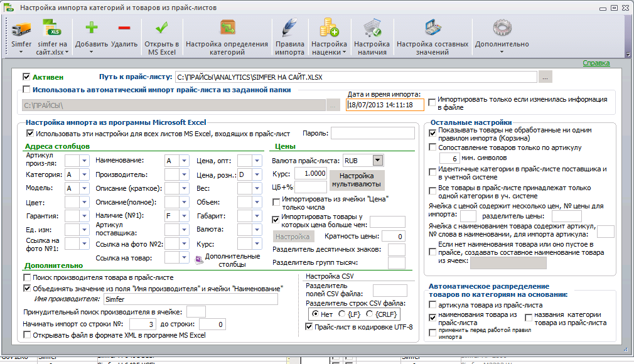Select the {CRLF} row separator radio
This screenshot has height=364, width=634.
coord(370,314)
